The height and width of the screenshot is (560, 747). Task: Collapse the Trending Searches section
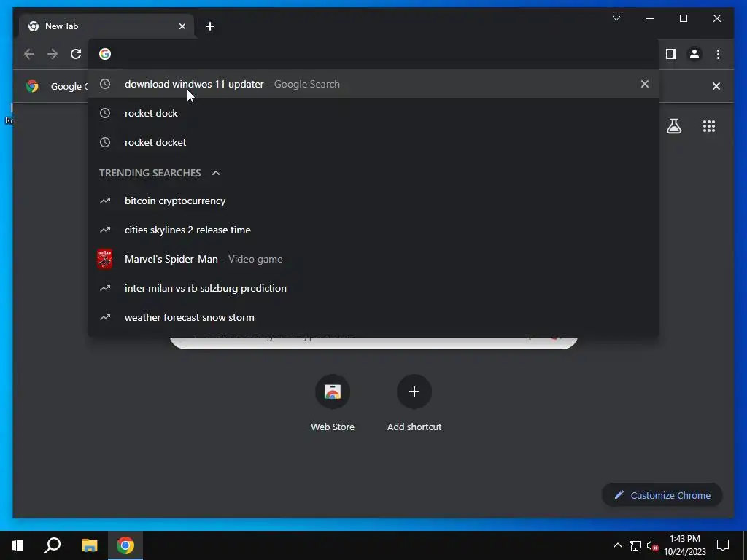click(x=216, y=173)
